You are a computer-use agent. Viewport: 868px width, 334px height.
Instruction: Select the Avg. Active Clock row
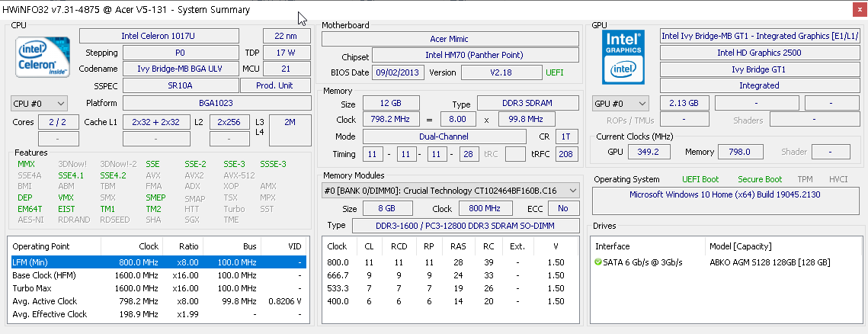click(x=159, y=301)
